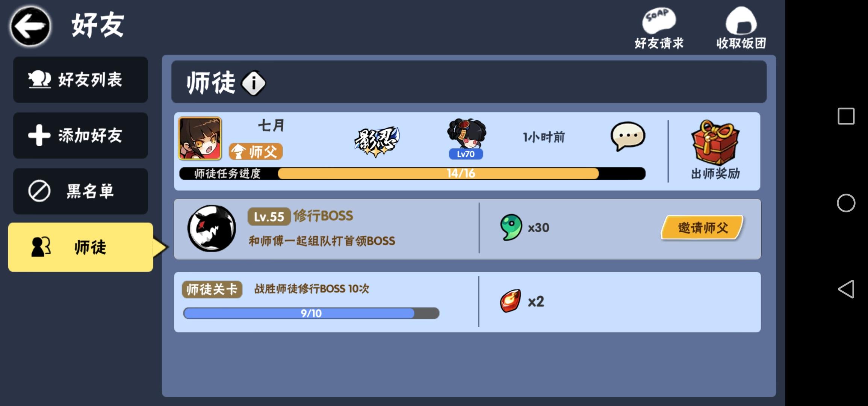The height and width of the screenshot is (406, 868).
Task: Switch to the 好友列表 tab
Action: point(80,80)
